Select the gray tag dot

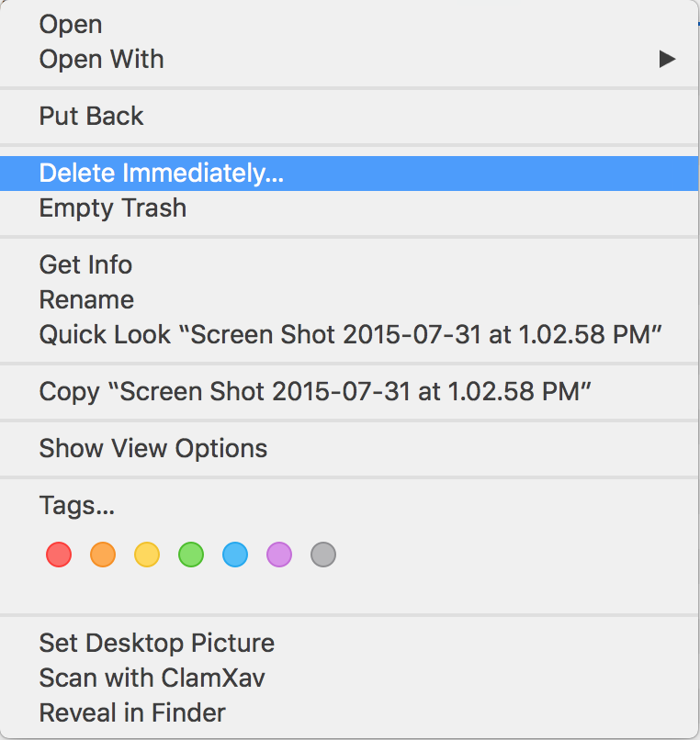(323, 555)
